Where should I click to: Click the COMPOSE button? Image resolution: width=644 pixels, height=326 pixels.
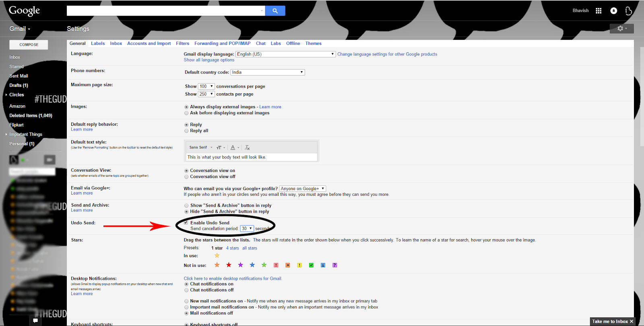29,45
